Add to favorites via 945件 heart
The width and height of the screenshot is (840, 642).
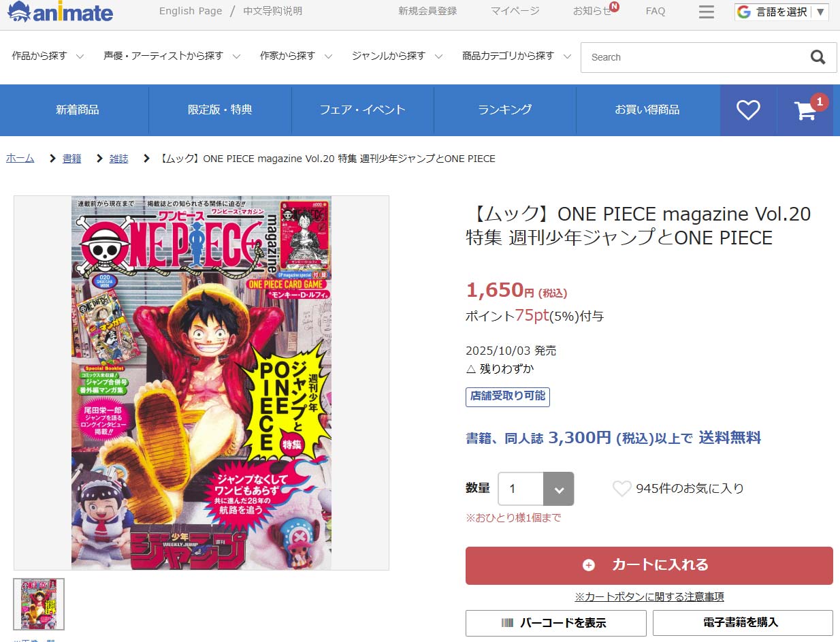pyautogui.click(x=621, y=488)
